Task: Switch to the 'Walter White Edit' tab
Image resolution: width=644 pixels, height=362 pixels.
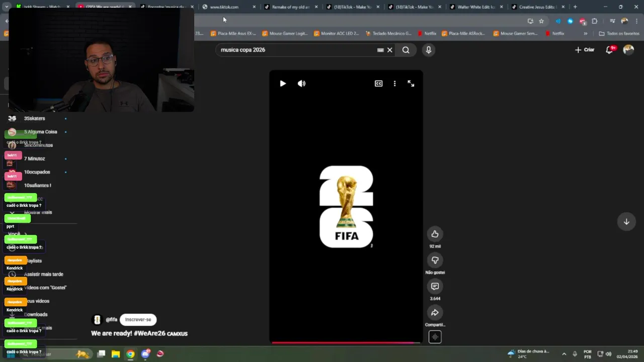Action: [x=475, y=7]
